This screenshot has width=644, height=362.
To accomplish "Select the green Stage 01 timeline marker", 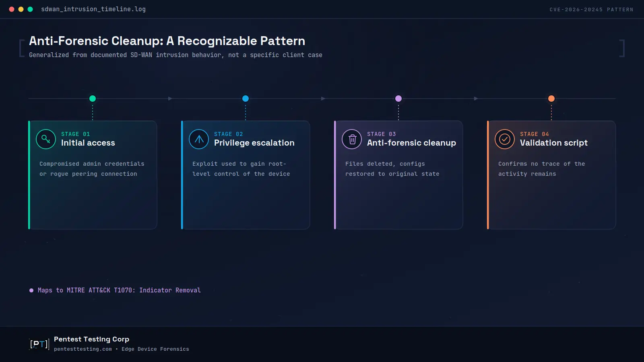I will point(93,99).
